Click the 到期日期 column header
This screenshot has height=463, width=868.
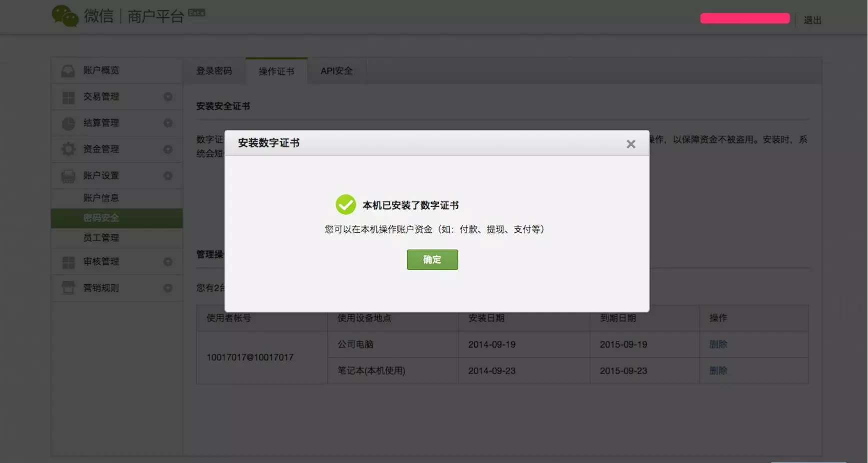618,318
